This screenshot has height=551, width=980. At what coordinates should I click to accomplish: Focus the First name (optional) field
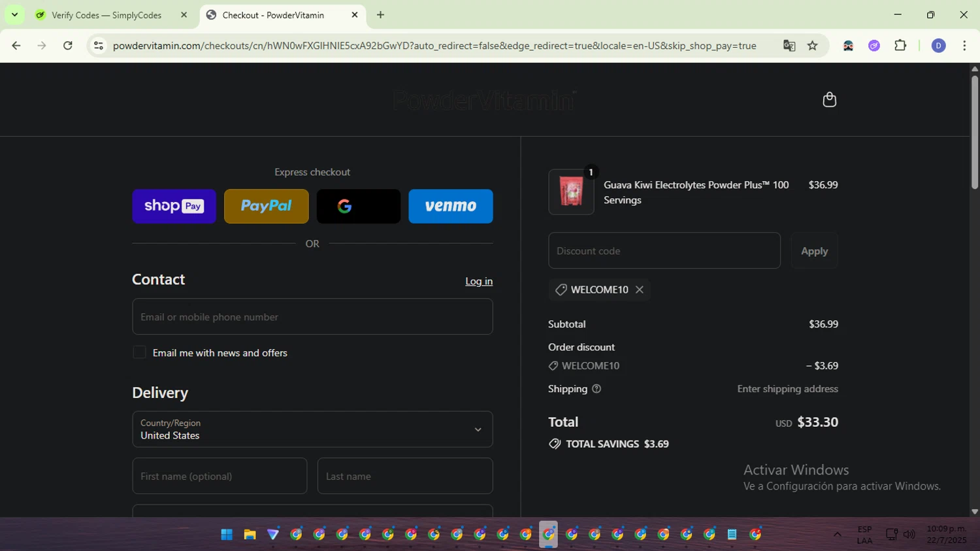tap(220, 476)
